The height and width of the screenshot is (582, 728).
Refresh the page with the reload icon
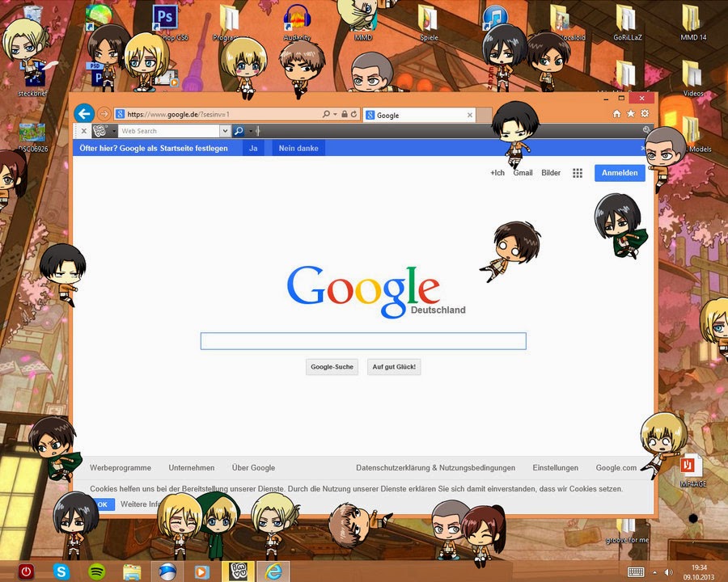pyautogui.click(x=353, y=114)
